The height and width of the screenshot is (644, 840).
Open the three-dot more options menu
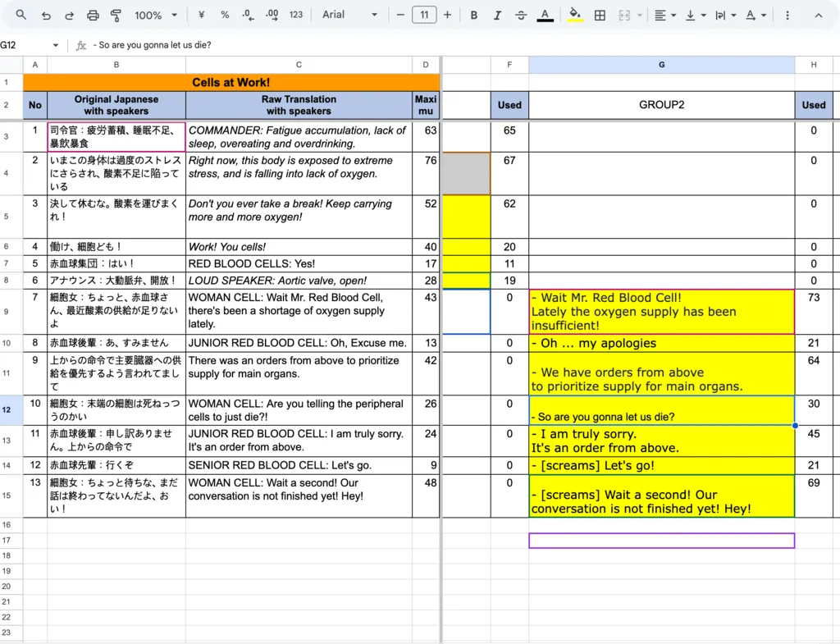pos(787,15)
